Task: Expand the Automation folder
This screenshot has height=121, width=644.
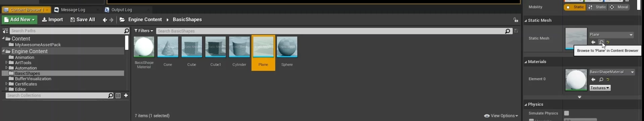Action: tap(6, 68)
